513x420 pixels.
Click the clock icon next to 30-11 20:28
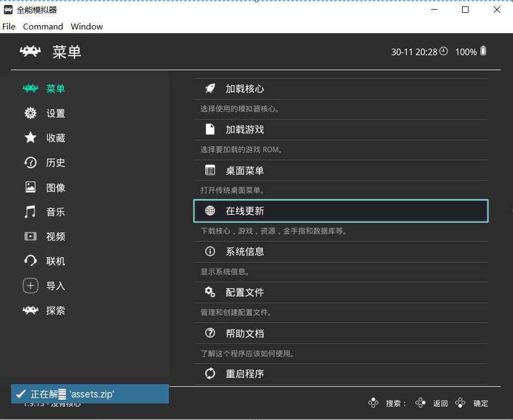click(x=444, y=51)
